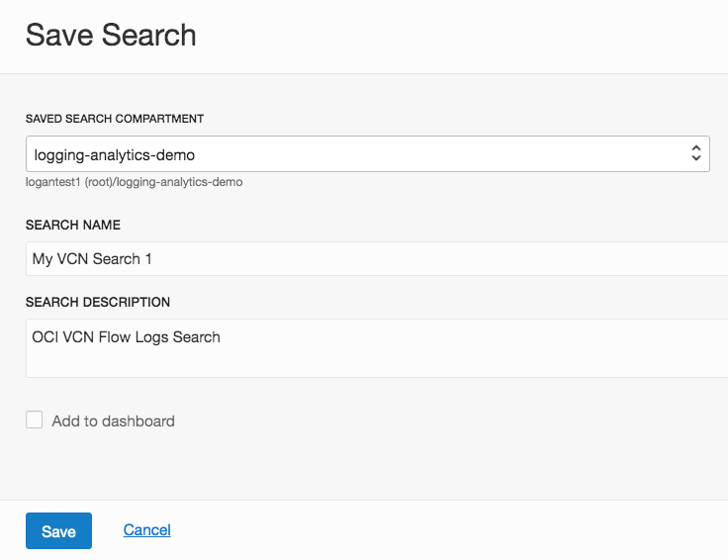This screenshot has height=560, width=728.
Task: Click the compartment selector up-down arrows
Action: pos(695,153)
